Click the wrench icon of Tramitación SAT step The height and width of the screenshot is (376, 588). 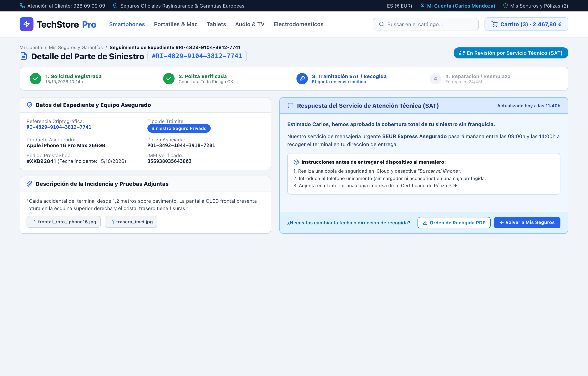302,79
